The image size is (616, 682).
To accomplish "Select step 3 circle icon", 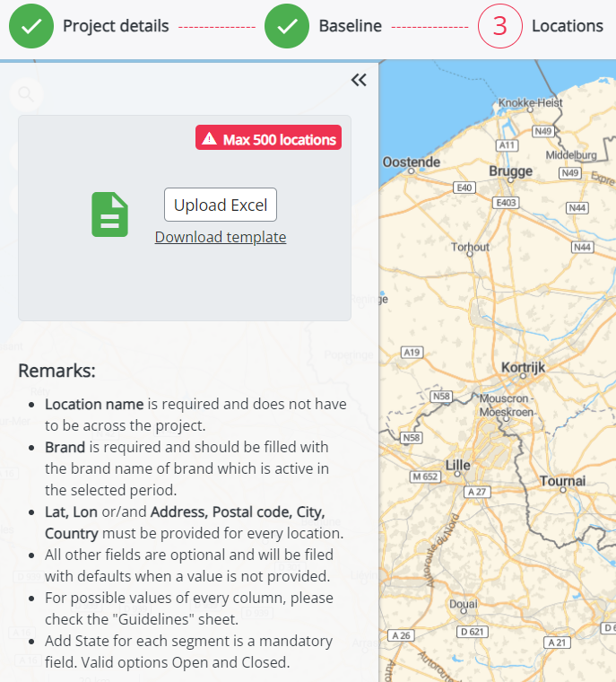I will [x=500, y=26].
